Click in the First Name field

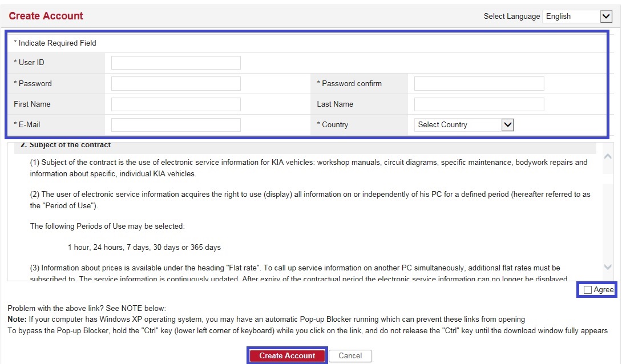[176, 104]
